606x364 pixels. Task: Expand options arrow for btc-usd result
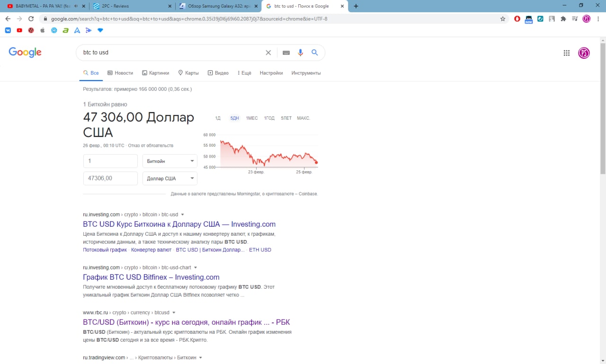[183, 215]
